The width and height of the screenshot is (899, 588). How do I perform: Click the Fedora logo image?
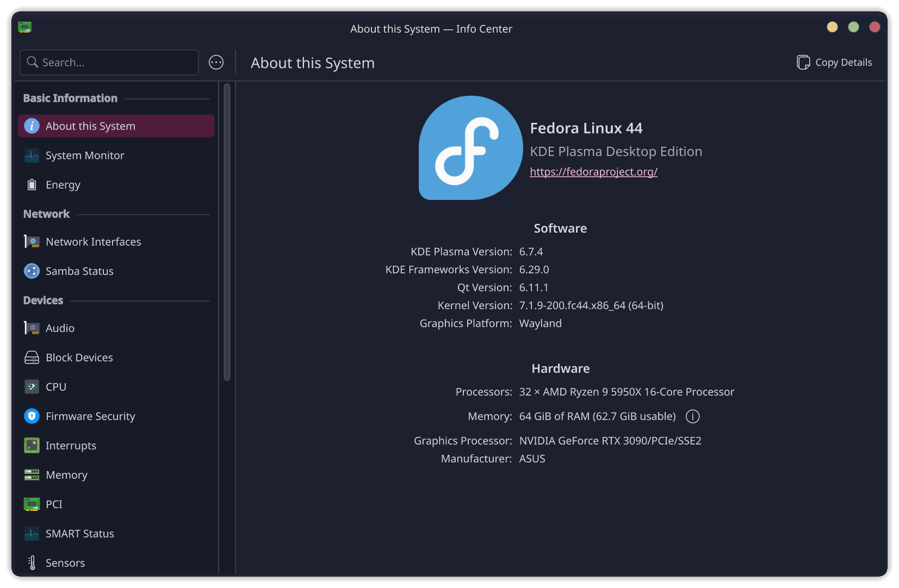[x=470, y=148]
